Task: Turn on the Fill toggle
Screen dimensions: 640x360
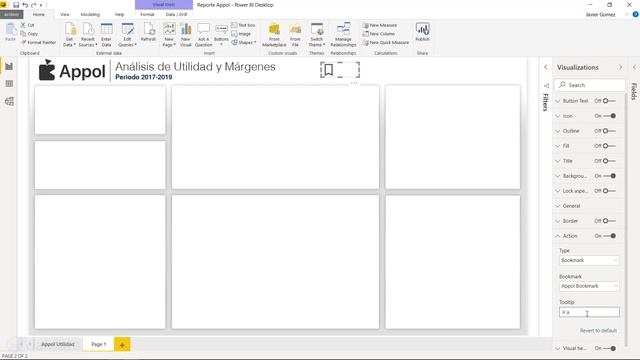Action: (609, 146)
